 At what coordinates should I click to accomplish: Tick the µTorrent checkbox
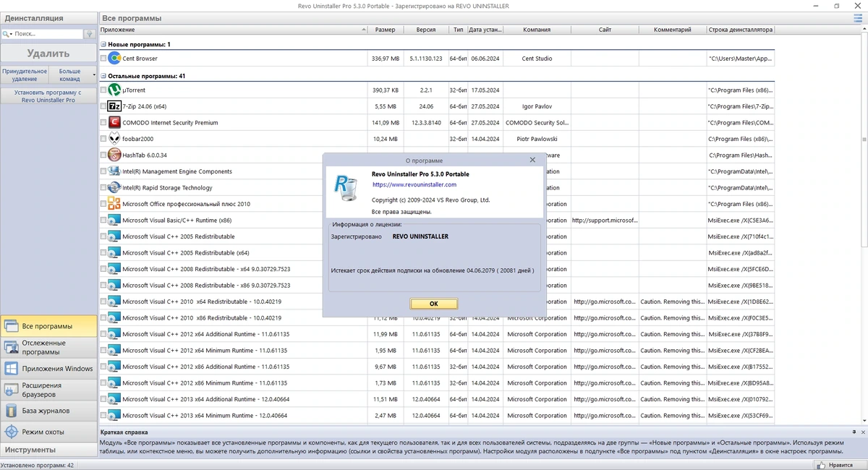pos(103,90)
